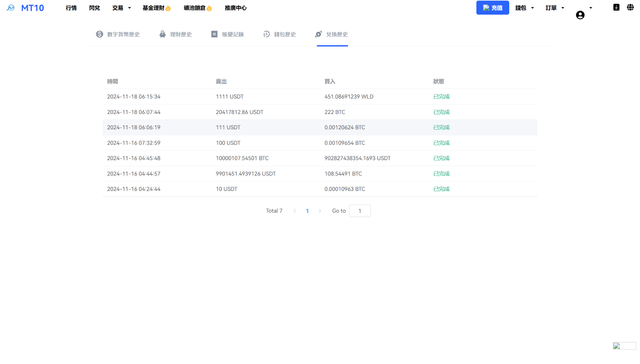Click the 108.54491 BTC cell
Viewport: 640px width, 364px height.
coord(343,174)
